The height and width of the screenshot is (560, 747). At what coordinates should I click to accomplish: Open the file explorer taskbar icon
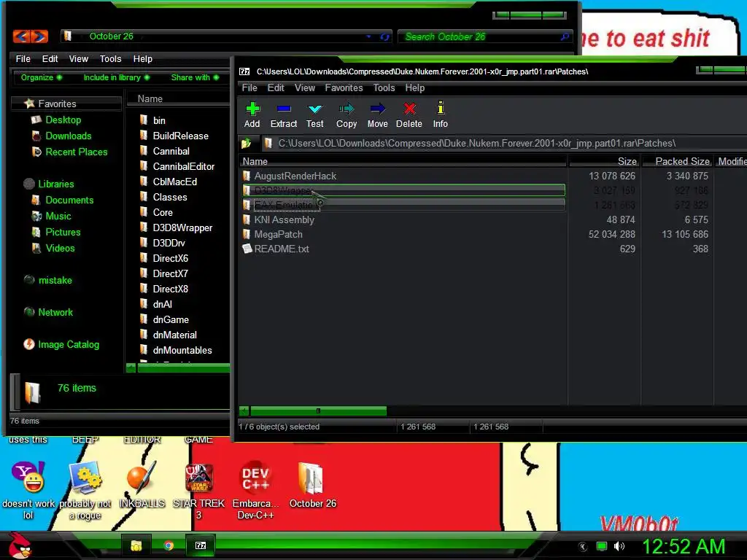tap(136, 545)
